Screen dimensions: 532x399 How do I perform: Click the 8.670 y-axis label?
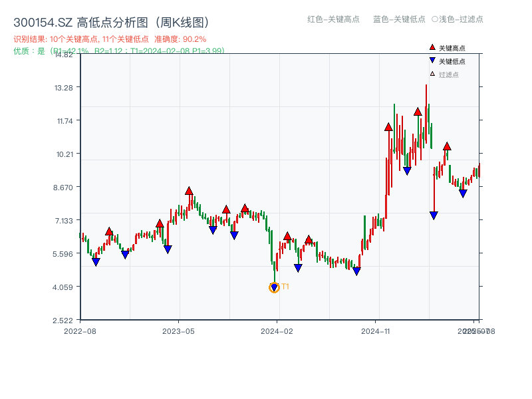pyautogui.click(x=63, y=188)
